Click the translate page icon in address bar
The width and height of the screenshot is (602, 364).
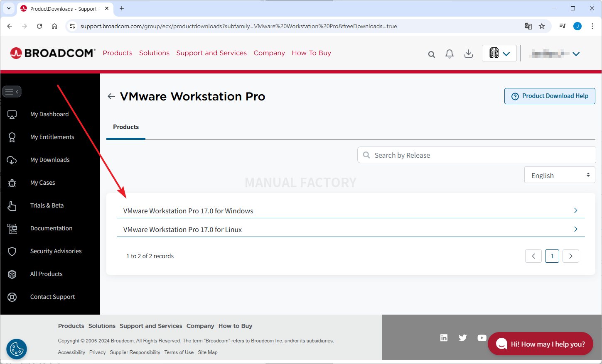528,26
